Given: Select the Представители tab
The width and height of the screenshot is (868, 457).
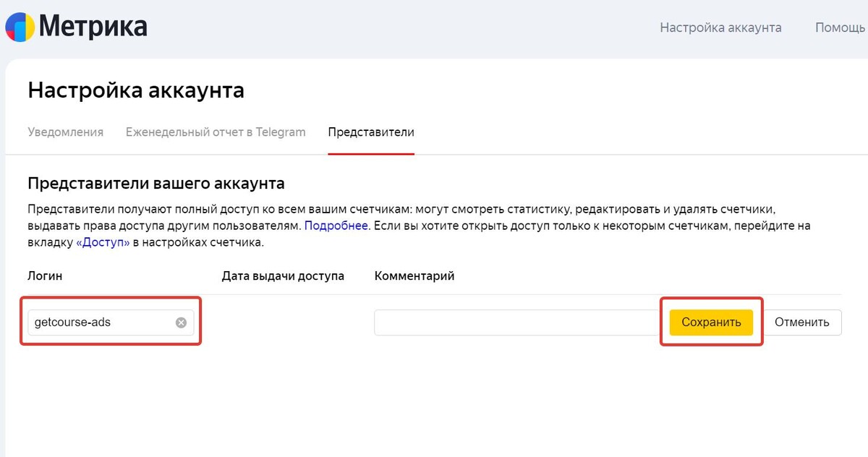Looking at the screenshot, I should pyautogui.click(x=371, y=132).
